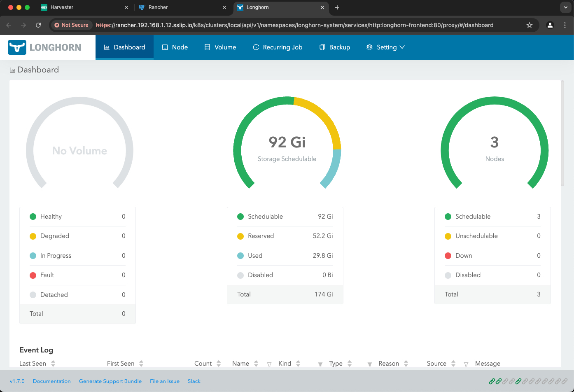
Task: Click Generate Support Bundle
Action: tap(110, 381)
